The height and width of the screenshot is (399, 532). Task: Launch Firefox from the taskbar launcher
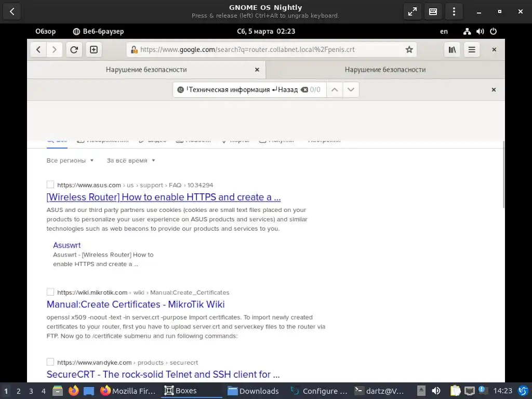[73, 391]
